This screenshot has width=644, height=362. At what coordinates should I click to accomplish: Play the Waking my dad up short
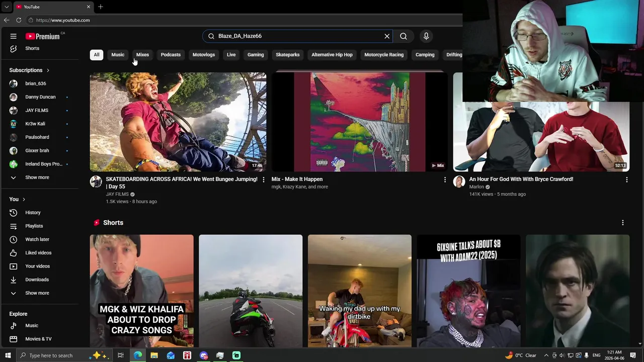point(360,291)
